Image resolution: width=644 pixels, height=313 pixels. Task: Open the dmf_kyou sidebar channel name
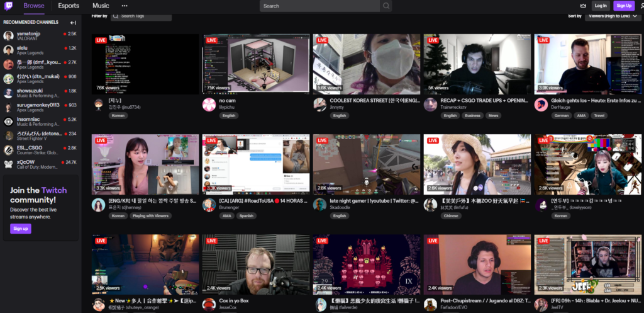click(x=39, y=62)
